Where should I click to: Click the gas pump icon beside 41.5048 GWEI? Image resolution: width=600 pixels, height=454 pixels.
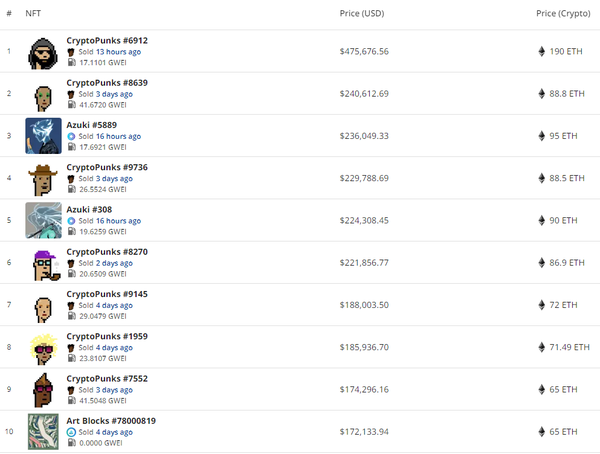71,400
